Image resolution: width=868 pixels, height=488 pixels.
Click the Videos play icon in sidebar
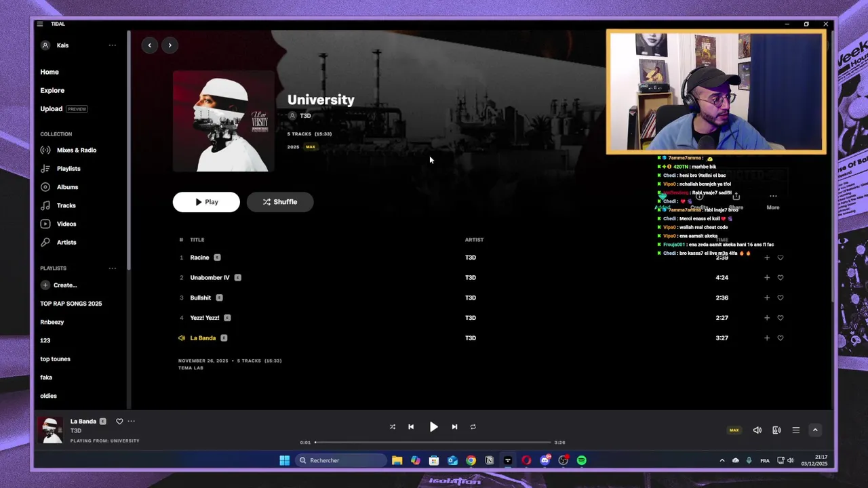click(x=45, y=224)
